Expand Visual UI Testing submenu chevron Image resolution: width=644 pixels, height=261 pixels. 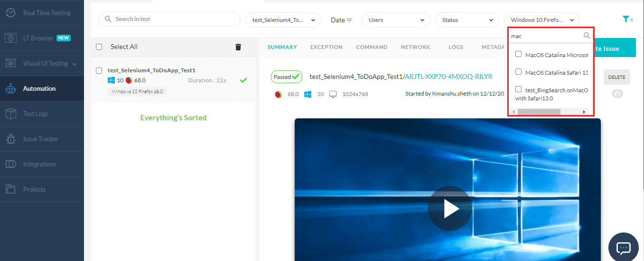(75, 64)
